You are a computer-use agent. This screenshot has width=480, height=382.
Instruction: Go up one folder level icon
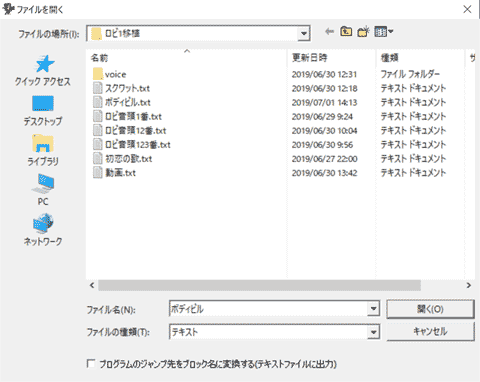point(346,32)
